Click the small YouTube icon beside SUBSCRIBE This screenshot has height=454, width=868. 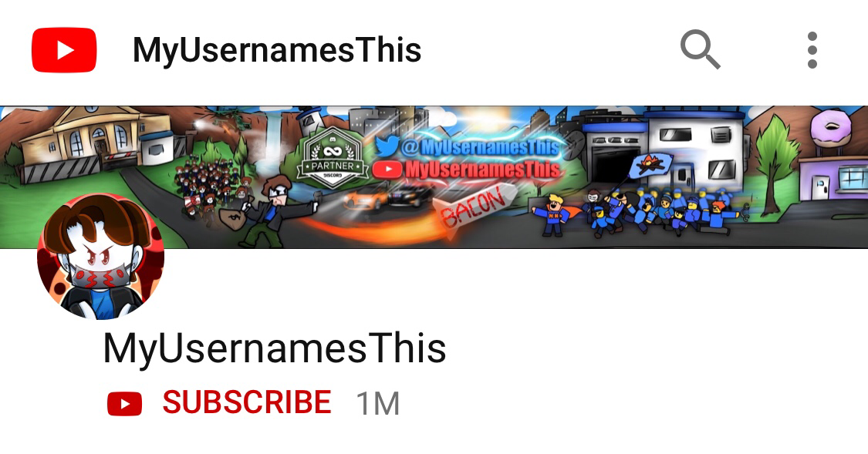124,404
